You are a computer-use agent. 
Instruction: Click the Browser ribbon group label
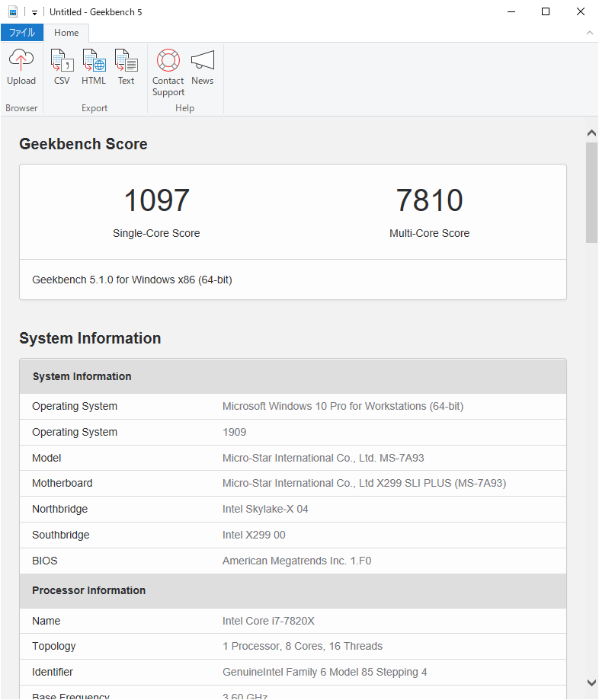click(x=21, y=108)
